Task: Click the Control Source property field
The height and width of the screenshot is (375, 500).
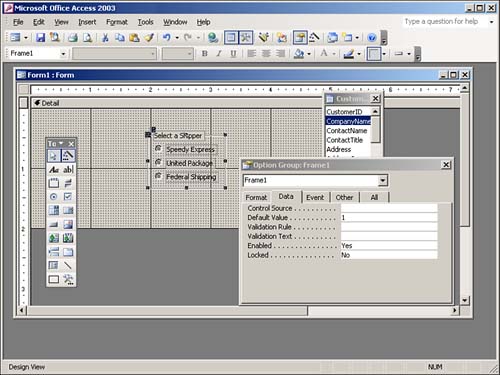Action: pos(389,208)
